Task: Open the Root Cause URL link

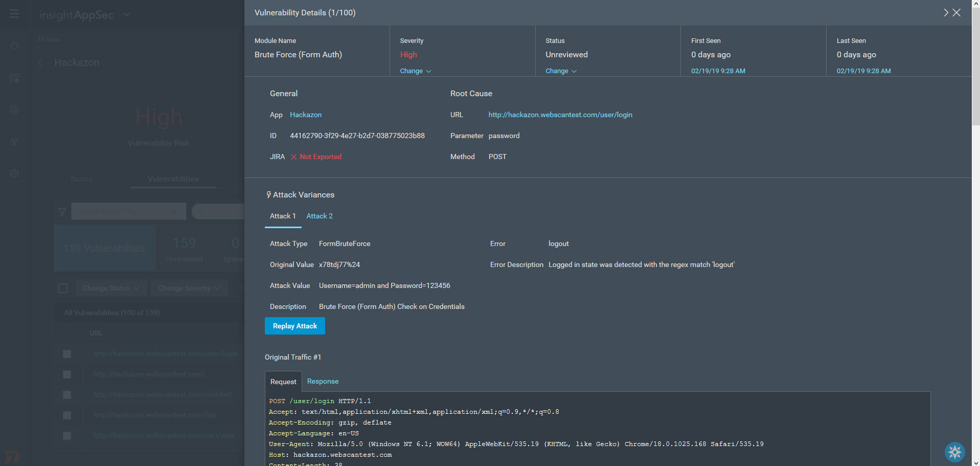Action: [x=560, y=115]
